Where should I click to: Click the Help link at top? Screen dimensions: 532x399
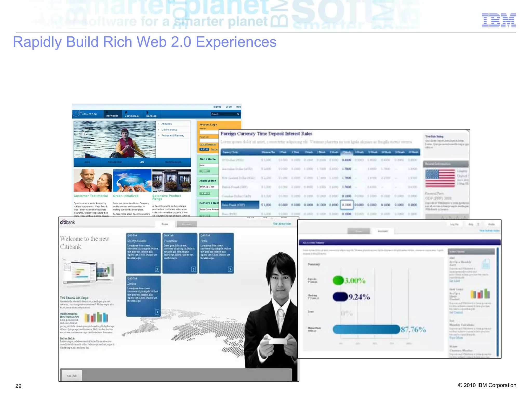238,107
